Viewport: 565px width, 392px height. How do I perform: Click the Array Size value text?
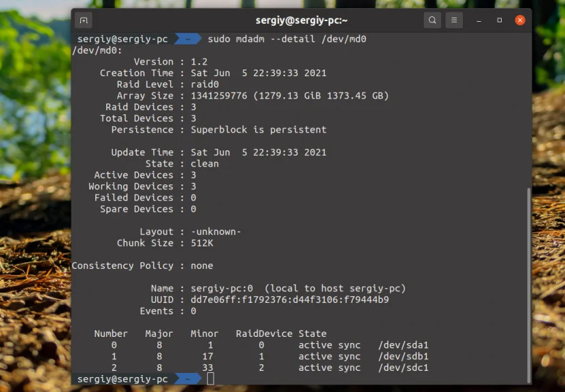tap(285, 95)
